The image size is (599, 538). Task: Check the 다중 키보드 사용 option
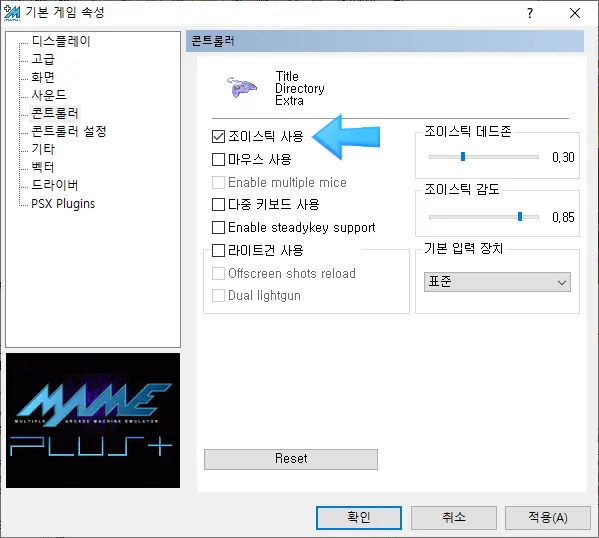tap(218, 204)
